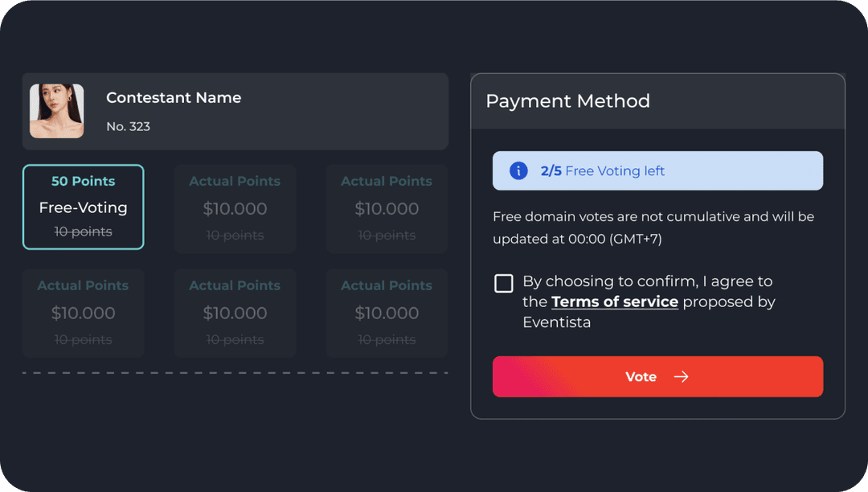868x492 pixels.
Task: Select the top-row right Actual Points card
Action: 387,208
